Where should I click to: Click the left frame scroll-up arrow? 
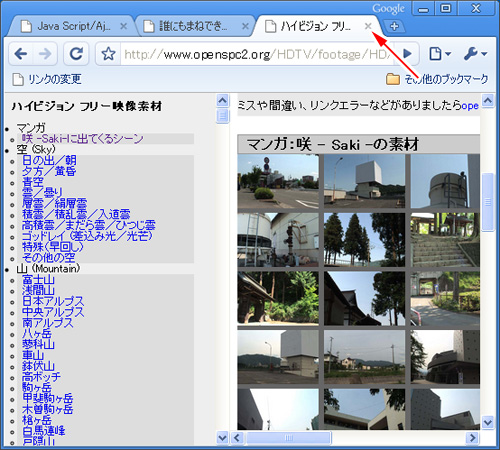pos(222,100)
